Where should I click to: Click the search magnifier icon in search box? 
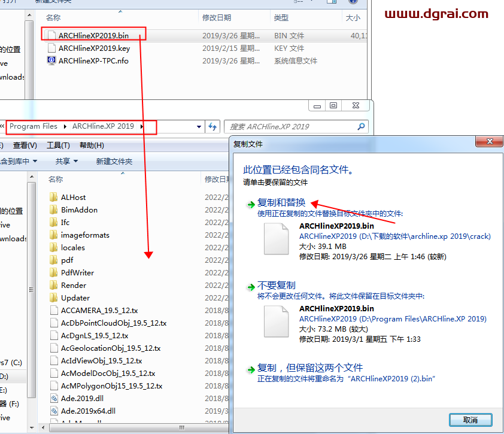pos(361,126)
